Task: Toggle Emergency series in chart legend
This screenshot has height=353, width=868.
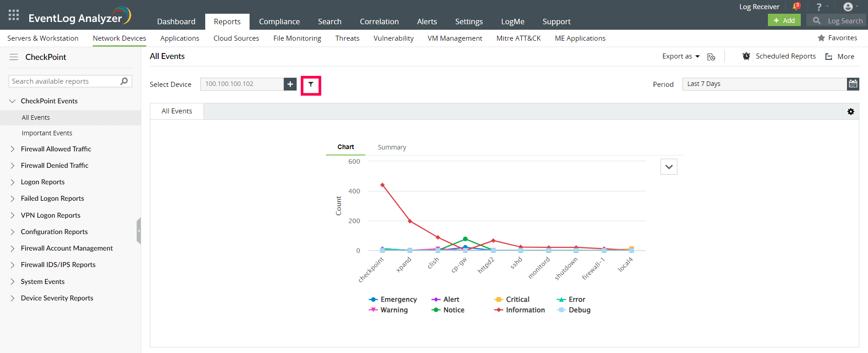Action: pos(393,300)
